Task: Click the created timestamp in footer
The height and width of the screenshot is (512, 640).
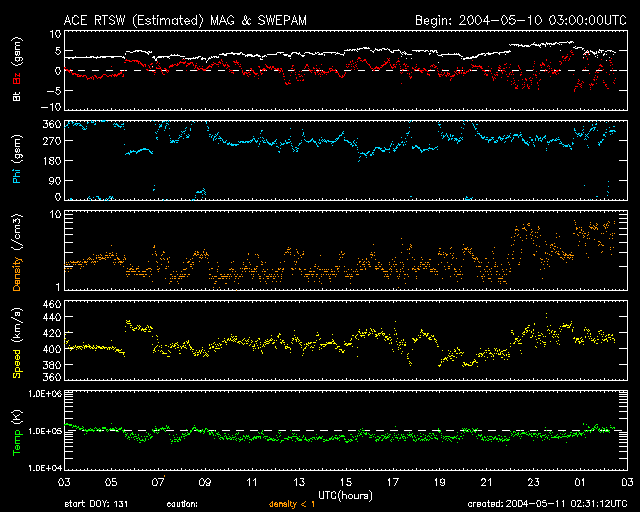Action: (x=546, y=505)
